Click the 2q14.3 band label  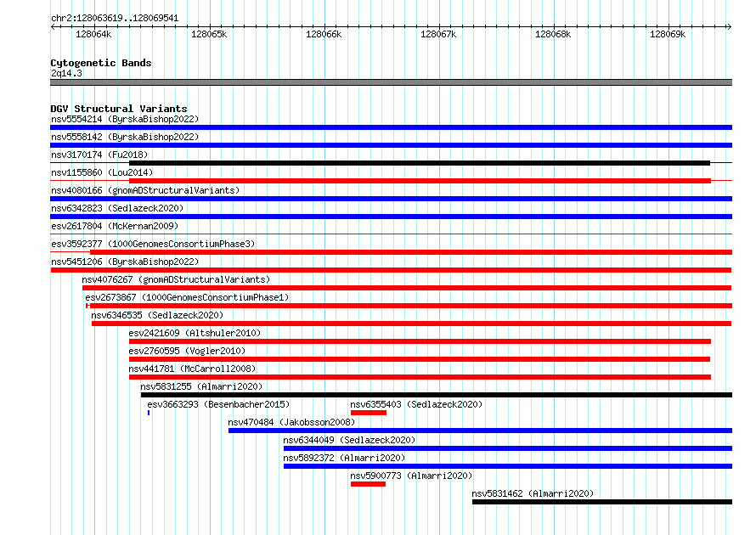(66, 73)
